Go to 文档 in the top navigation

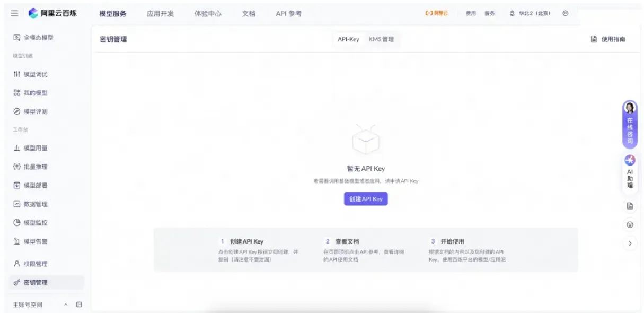pyautogui.click(x=249, y=14)
